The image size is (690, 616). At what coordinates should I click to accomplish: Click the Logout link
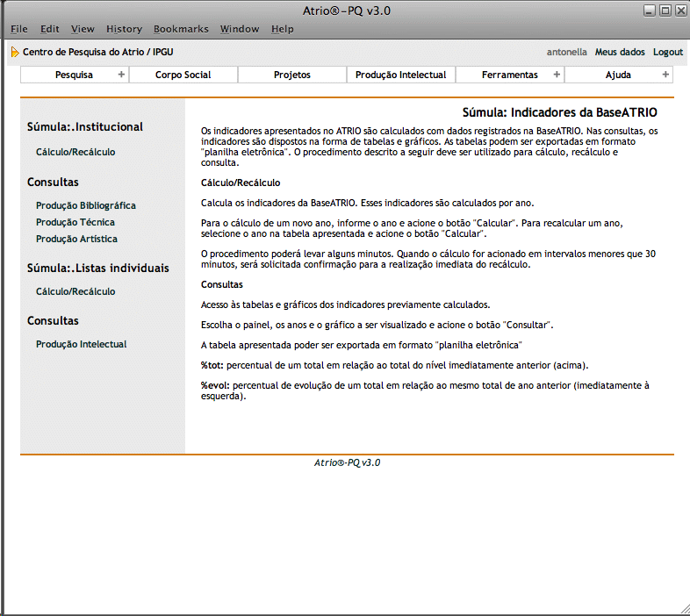click(667, 52)
